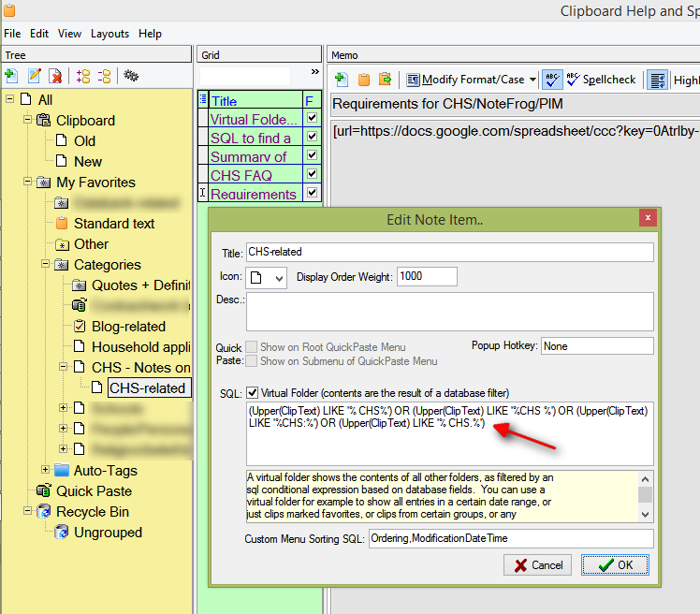Show more grid toolbar items via chevron

pyautogui.click(x=315, y=71)
